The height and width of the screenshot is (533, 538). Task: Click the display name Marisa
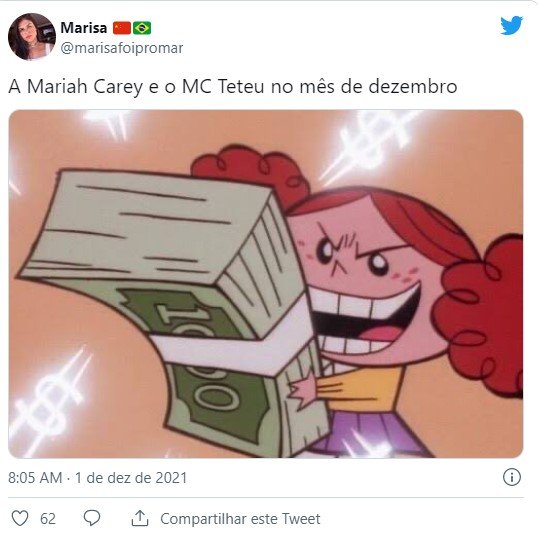[x=84, y=28]
